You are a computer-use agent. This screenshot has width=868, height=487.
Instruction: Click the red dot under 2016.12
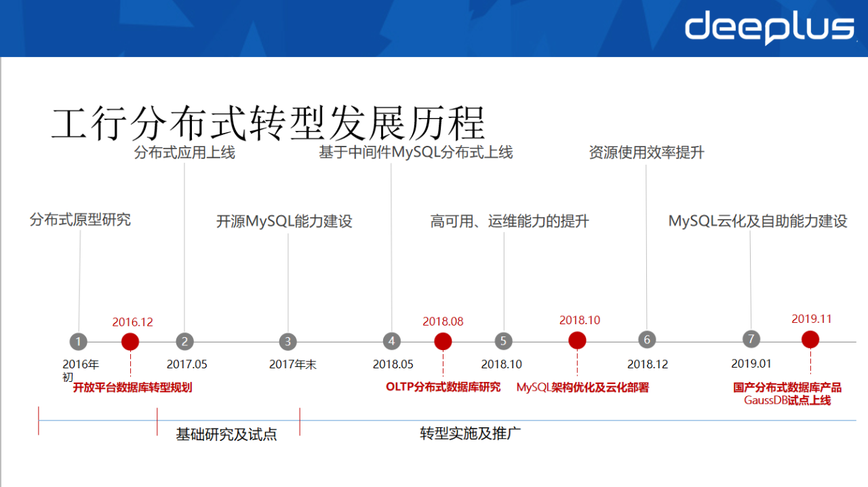(130, 341)
